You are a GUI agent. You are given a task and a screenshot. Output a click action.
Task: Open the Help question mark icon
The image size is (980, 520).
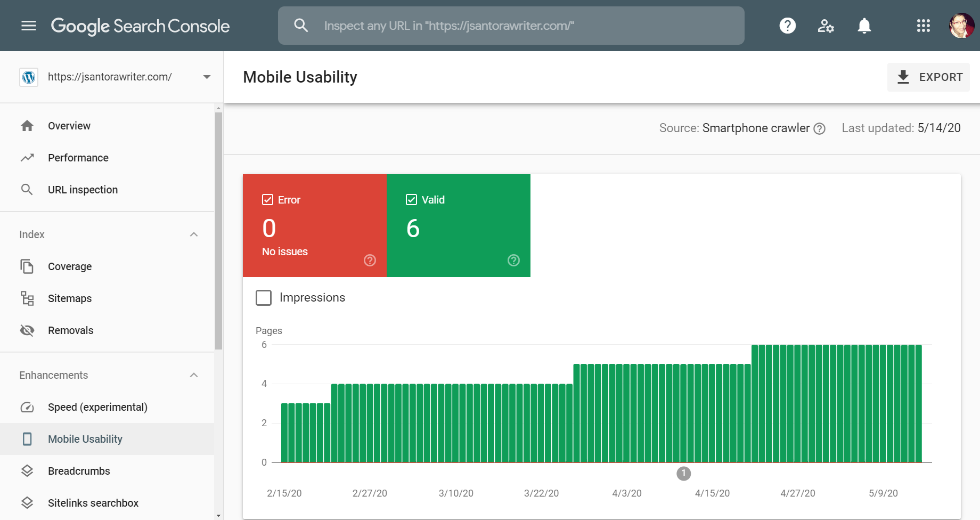tap(787, 26)
